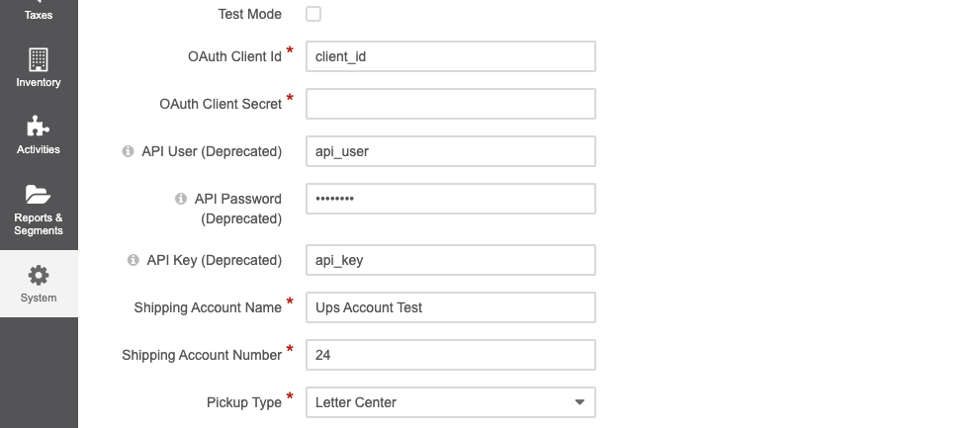Click the Shipping Account Number field
Image resolution: width=980 pixels, height=428 pixels.
(450, 355)
